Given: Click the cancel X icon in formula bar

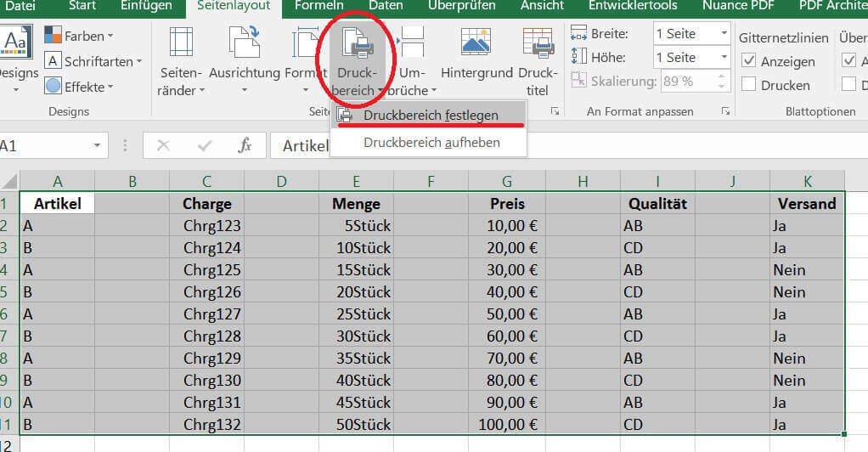Looking at the screenshot, I should pos(163,145).
